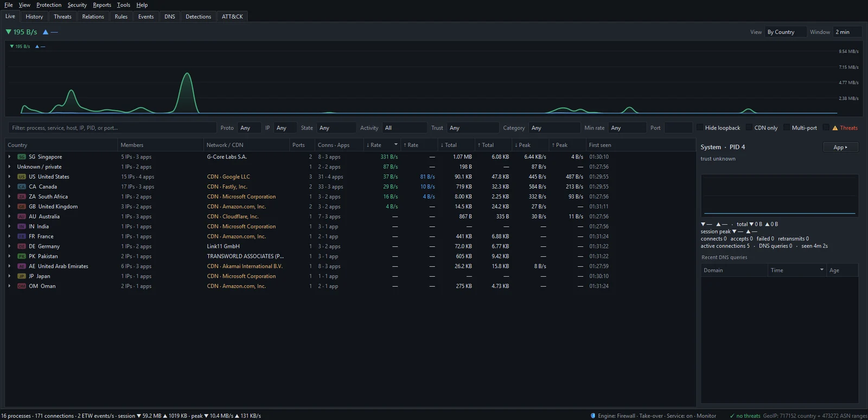Image resolution: width=868 pixels, height=420 pixels.
Task: Open the Window 2 min dropdown
Action: [848, 32]
